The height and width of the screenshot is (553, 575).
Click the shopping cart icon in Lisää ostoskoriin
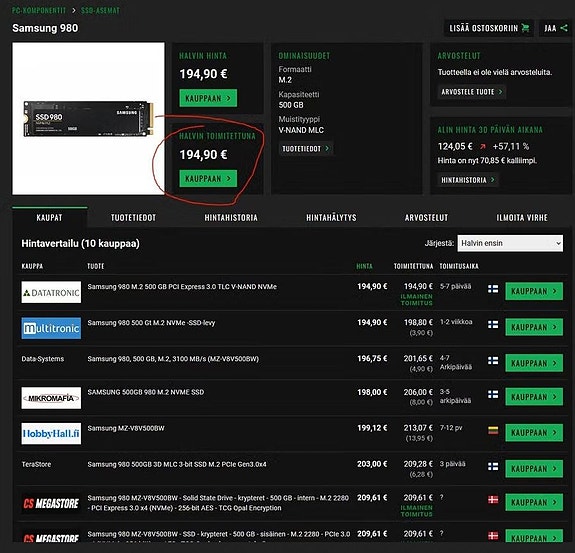click(525, 28)
